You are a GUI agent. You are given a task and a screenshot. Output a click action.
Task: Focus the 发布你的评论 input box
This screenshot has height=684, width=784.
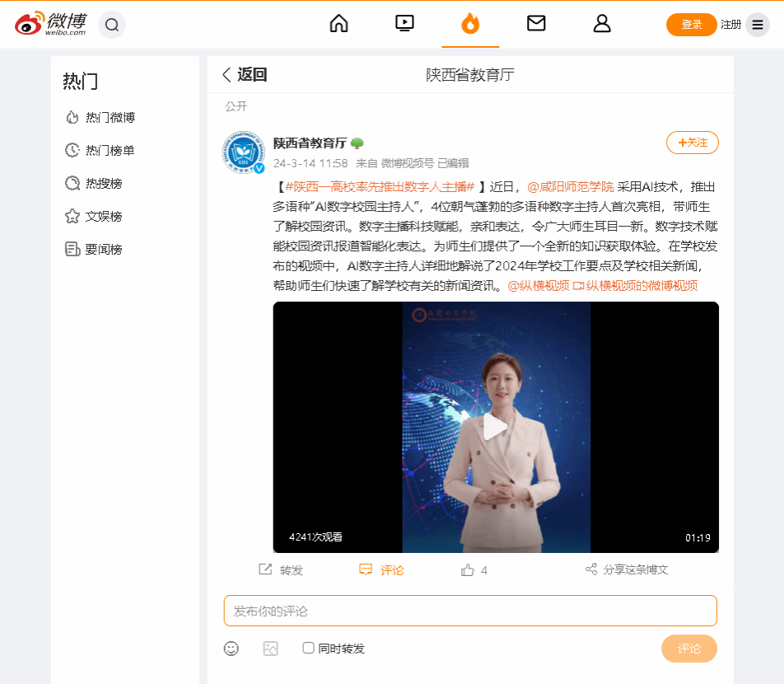[x=470, y=611]
